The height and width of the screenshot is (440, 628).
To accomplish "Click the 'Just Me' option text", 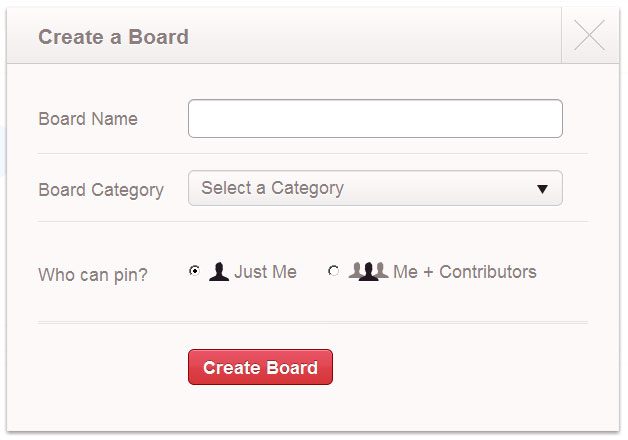I will point(265,272).
